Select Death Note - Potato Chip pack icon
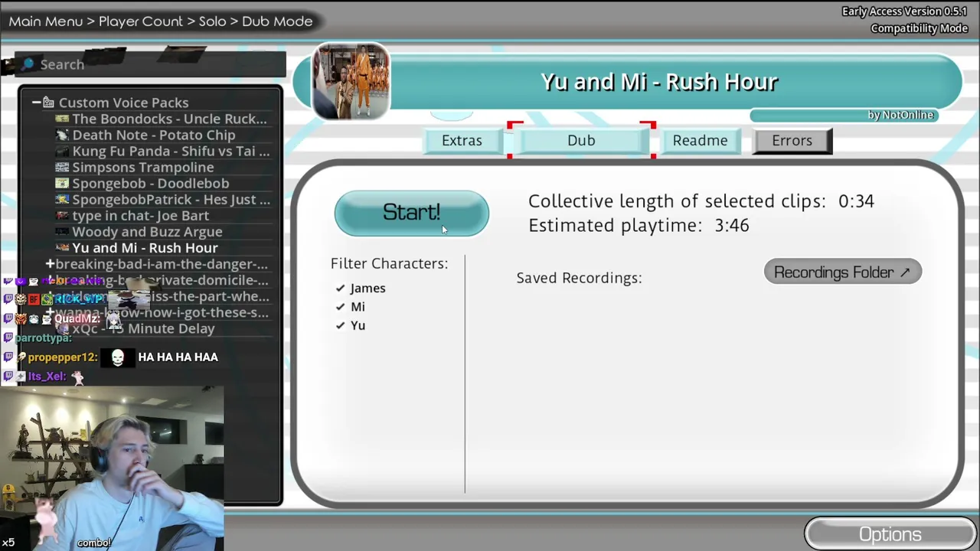 pyautogui.click(x=62, y=135)
